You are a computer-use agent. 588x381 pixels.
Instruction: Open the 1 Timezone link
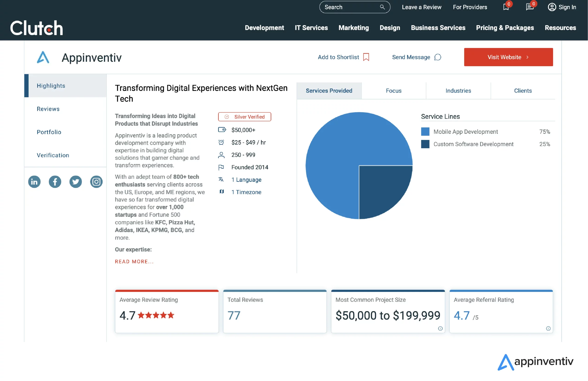[246, 192]
